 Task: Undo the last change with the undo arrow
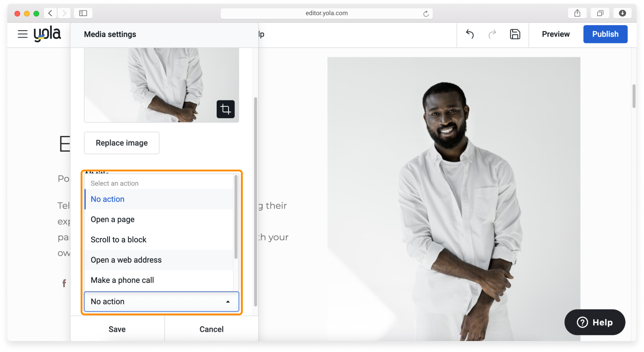469,34
